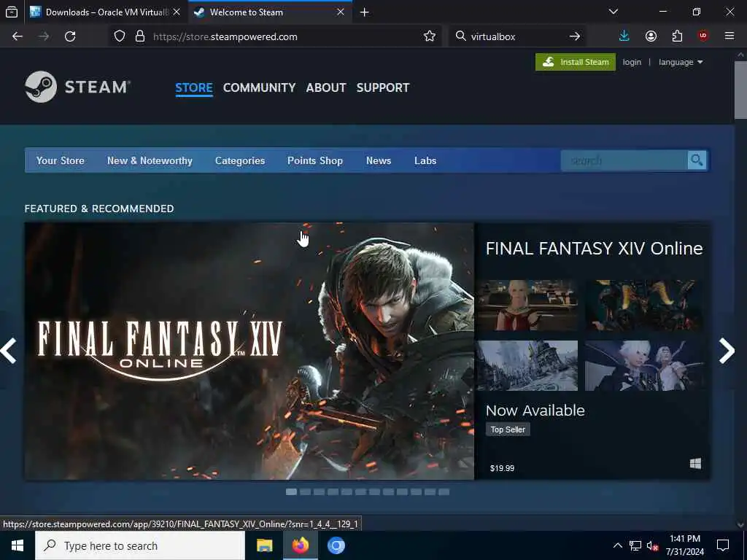Open the Firefox downloads panel

(624, 36)
